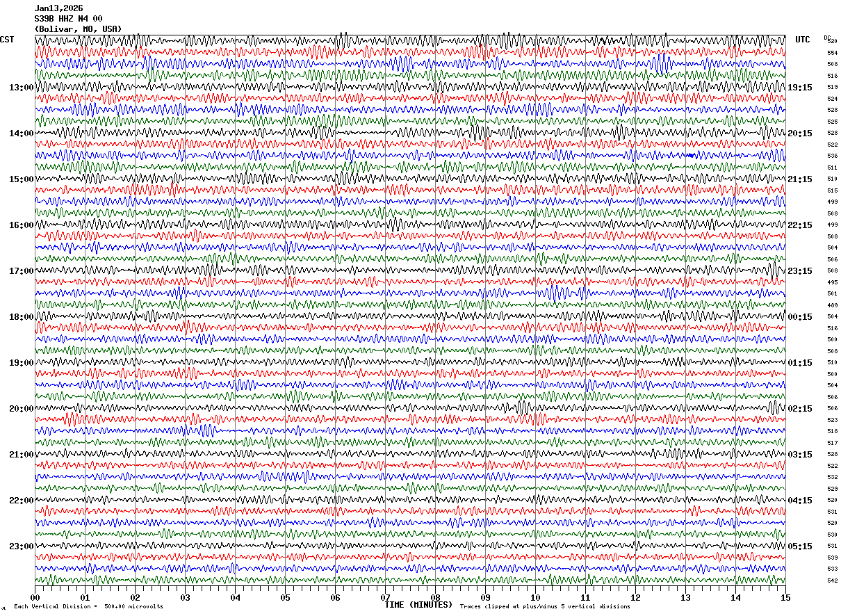Click the date label Jan13,2026

pos(58,8)
